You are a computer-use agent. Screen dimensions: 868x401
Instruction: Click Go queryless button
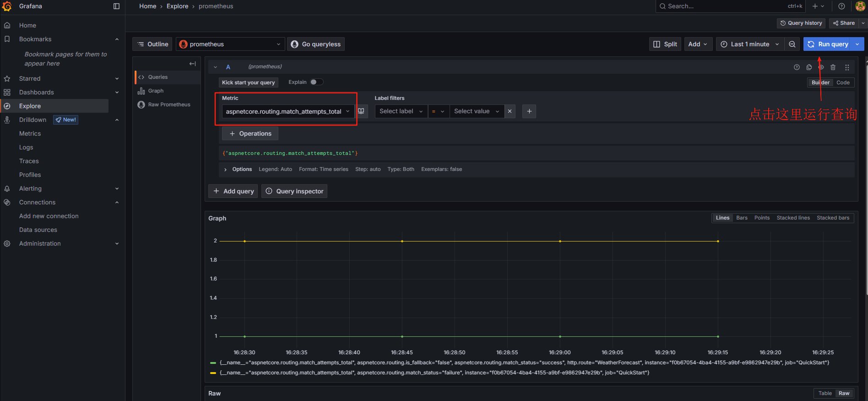[x=316, y=44]
